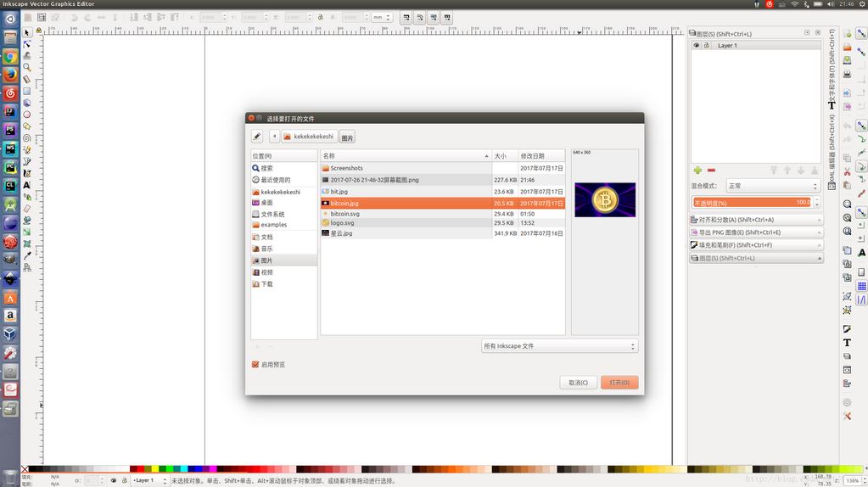Image resolution: width=868 pixels, height=487 pixels.
Task: Click the red remove layer minus icon
Action: (x=711, y=171)
